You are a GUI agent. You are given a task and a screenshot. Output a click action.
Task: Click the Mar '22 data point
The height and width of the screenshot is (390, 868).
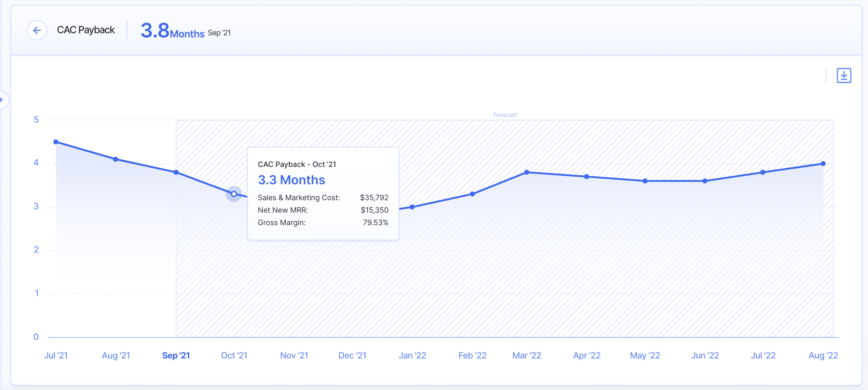[527, 172]
